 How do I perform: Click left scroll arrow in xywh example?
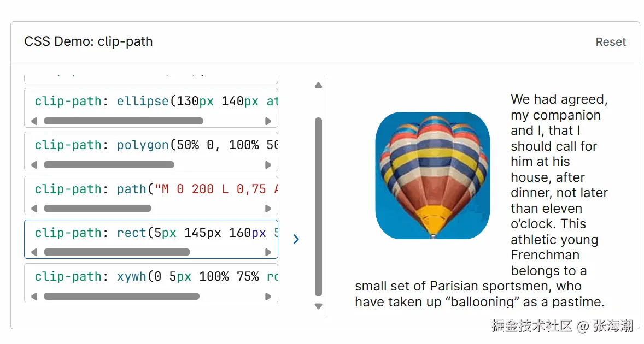[34, 296]
